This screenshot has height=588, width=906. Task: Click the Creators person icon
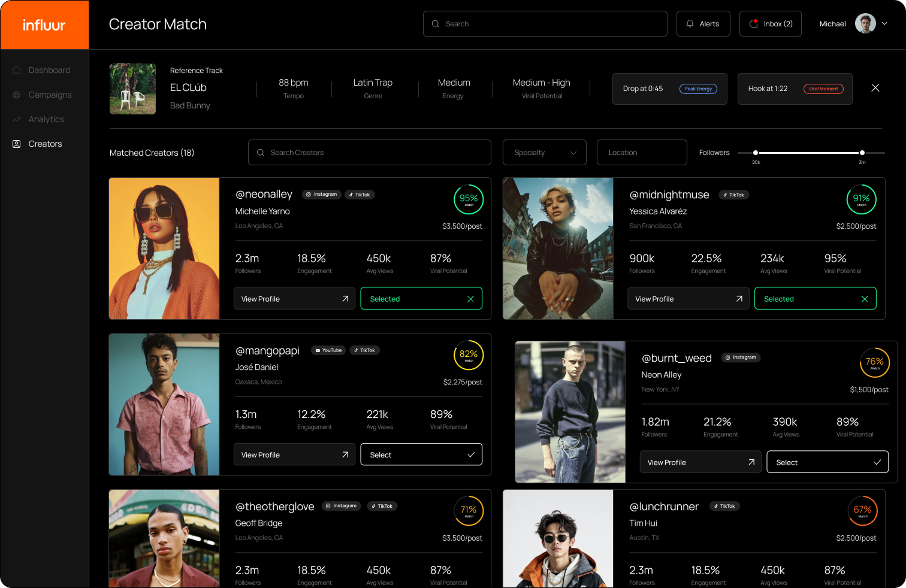[x=17, y=144]
